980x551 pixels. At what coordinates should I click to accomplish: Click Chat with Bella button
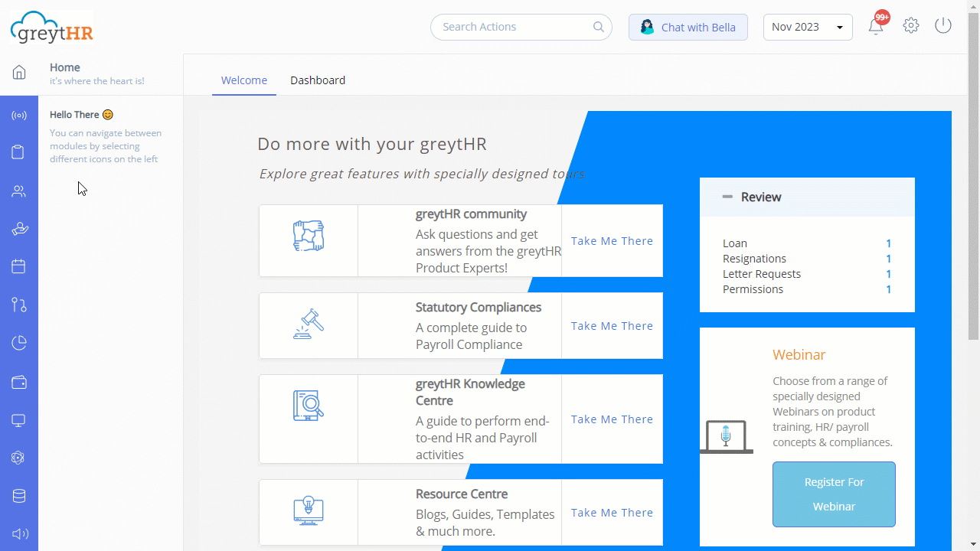(x=688, y=27)
